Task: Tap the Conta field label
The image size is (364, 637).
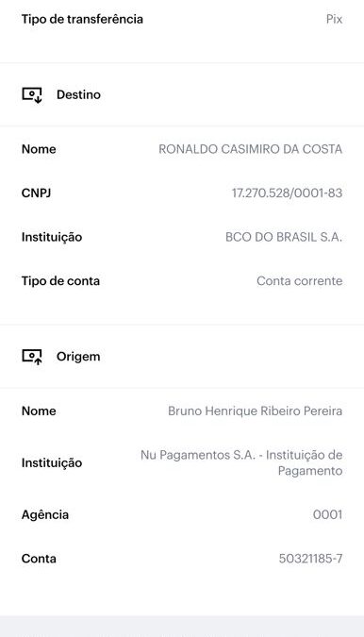Action: click(39, 559)
